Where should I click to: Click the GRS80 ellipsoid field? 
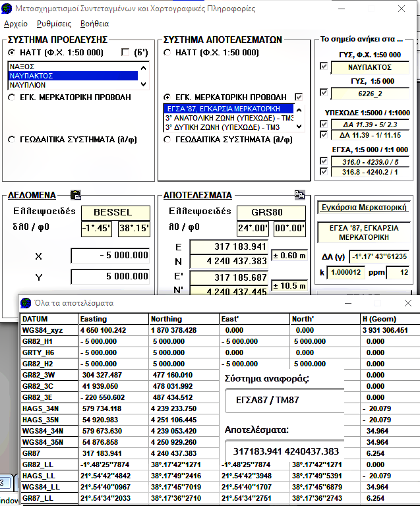271,212
